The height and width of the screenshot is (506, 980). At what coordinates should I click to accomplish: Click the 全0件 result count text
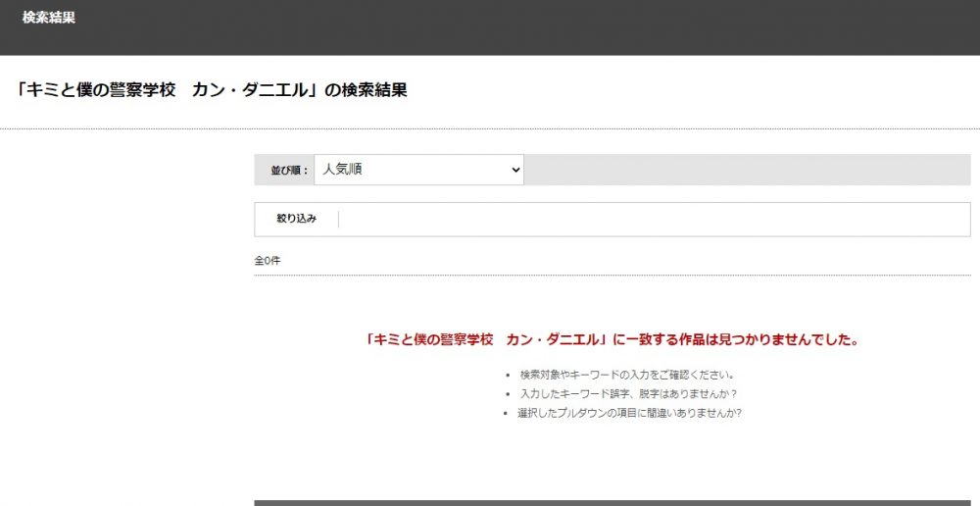coord(268,261)
